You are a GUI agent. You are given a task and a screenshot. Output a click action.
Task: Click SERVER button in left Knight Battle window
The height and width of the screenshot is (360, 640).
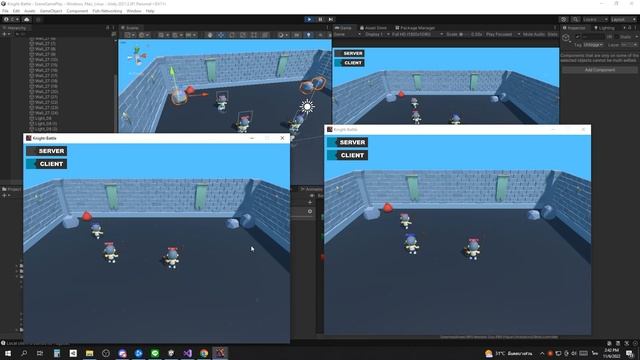(x=47, y=151)
